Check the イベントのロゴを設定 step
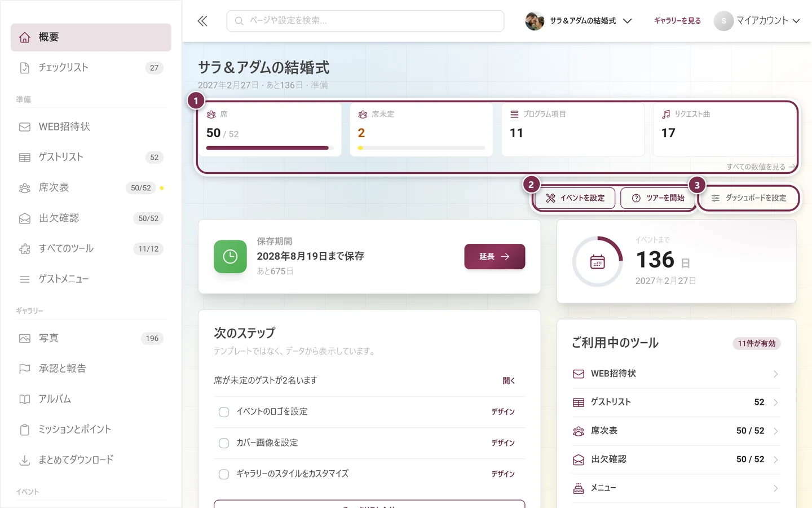The width and height of the screenshot is (812, 508). pyautogui.click(x=224, y=412)
